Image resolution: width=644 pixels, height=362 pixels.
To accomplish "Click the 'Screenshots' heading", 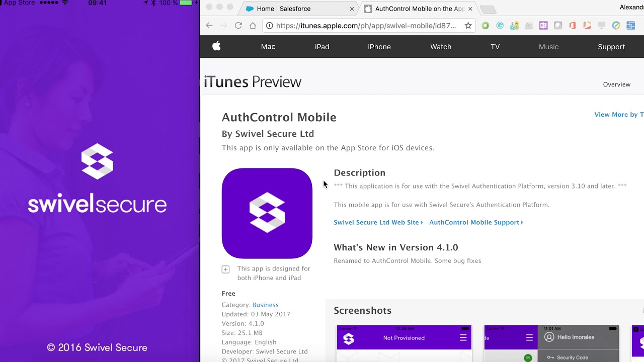I will click(x=363, y=311).
